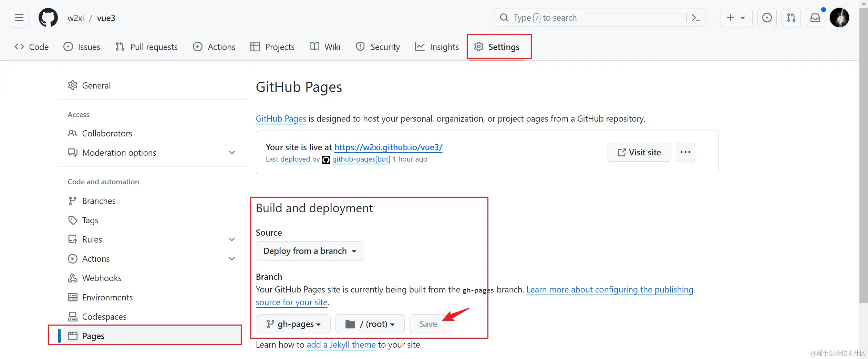Open the live site URL w2xi.github.io/vue3

[388, 147]
